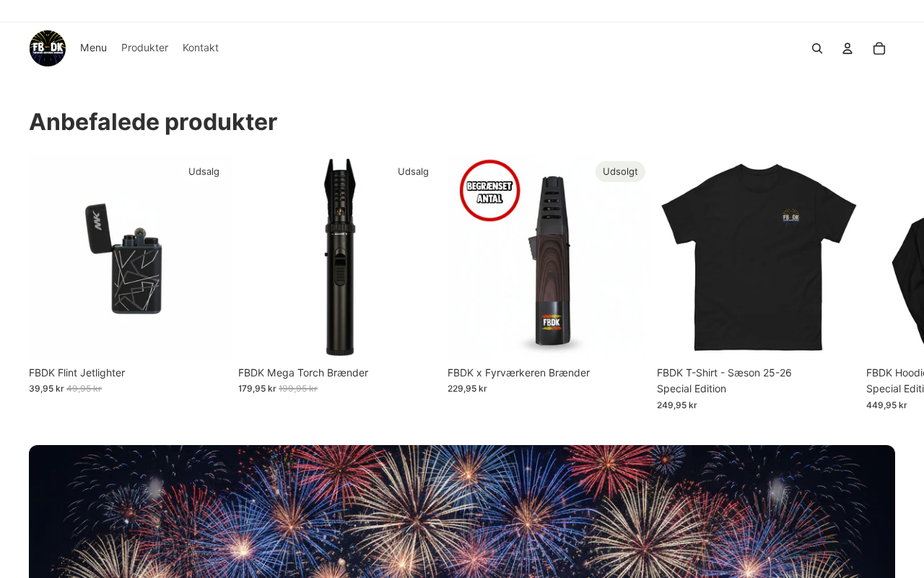Open the Menu navigation item
924x578 pixels.
(93, 48)
